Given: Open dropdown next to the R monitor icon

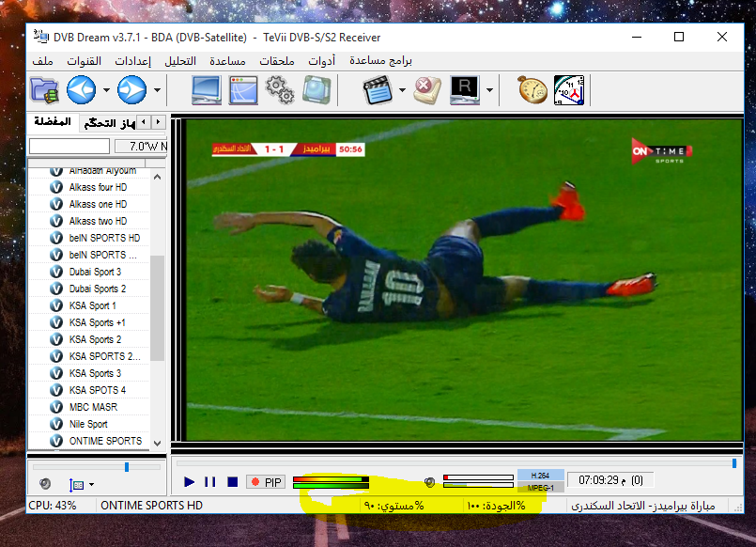Looking at the screenshot, I should pos(489,91).
